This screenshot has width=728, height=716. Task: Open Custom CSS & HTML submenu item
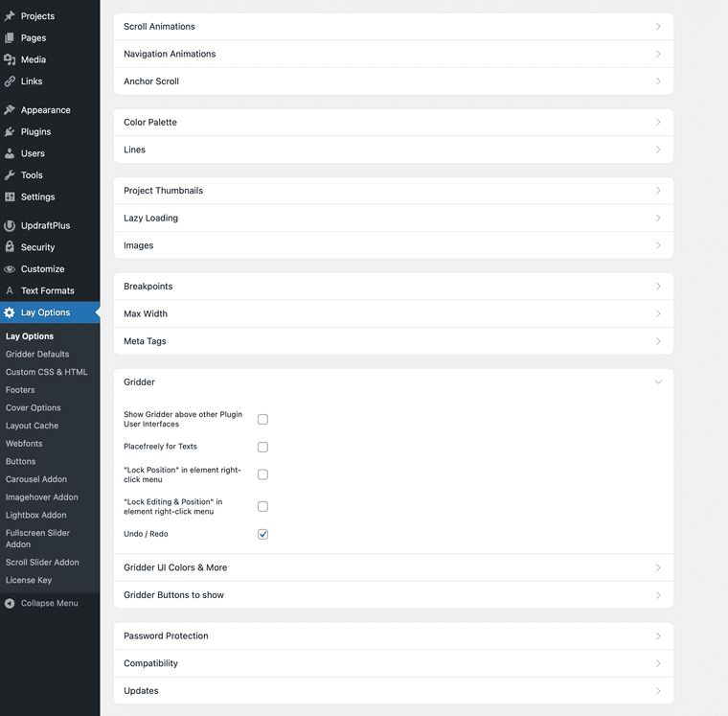46,372
